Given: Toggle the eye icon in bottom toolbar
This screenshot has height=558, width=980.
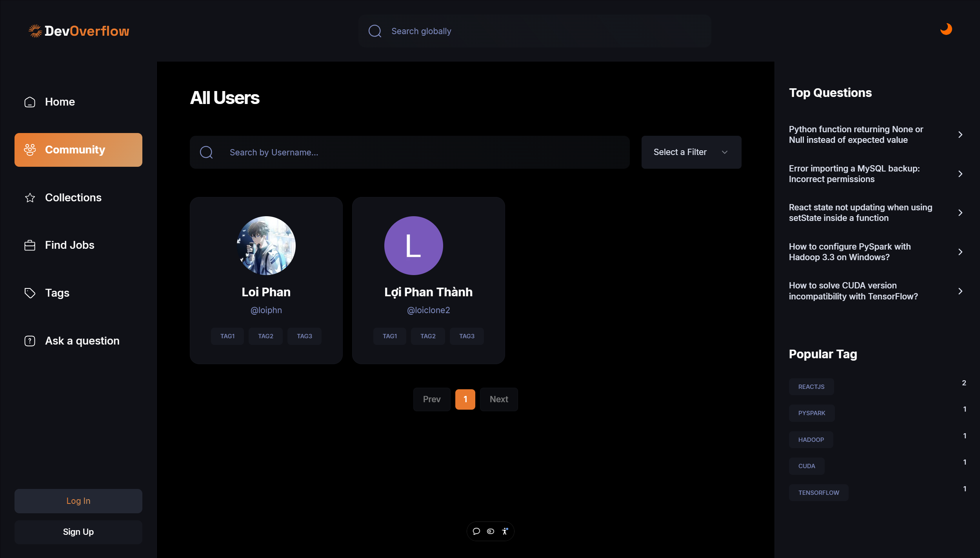Looking at the screenshot, I should (491, 531).
